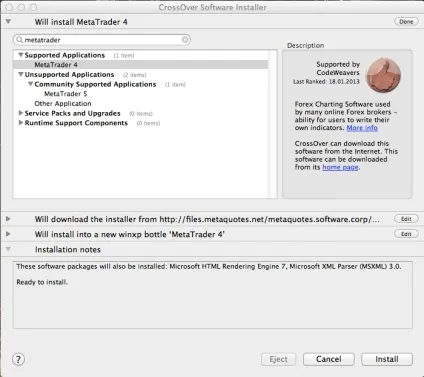Open the home page link
The height and width of the screenshot is (377, 424).
pos(340,167)
